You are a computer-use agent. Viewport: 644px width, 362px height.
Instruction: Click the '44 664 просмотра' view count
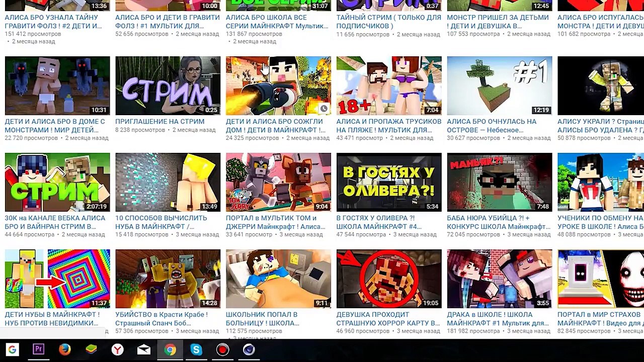click(x=30, y=234)
